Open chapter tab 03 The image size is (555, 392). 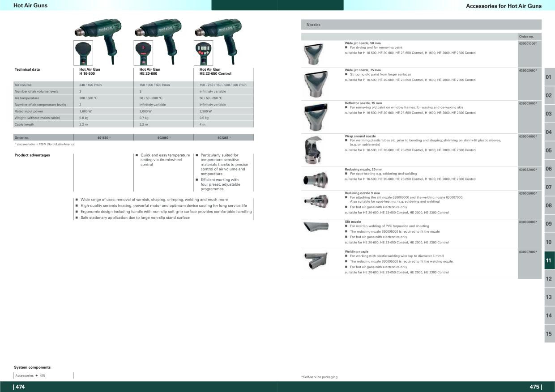pyautogui.click(x=550, y=114)
